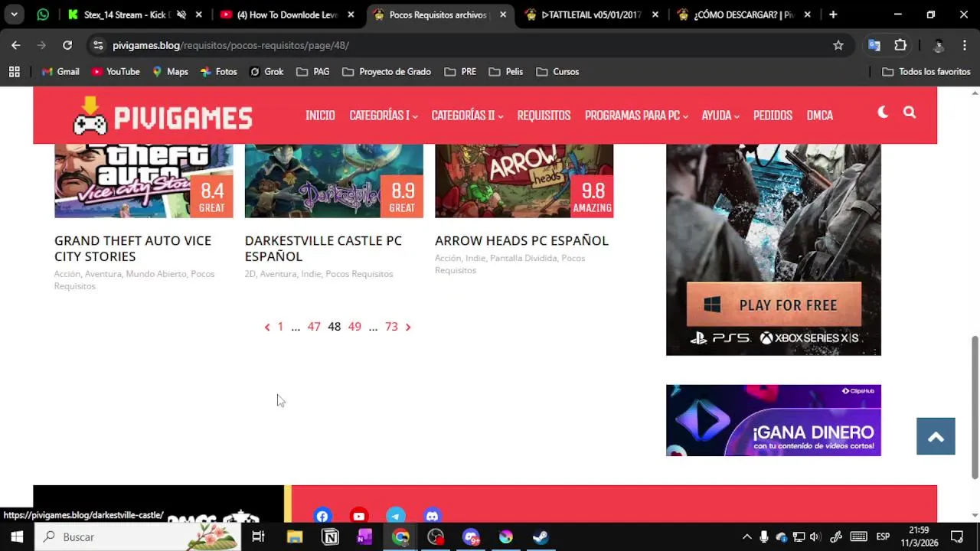The height and width of the screenshot is (551, 980).
Task: Expand the AYUDA dropdown menu
Action: coord(720,116)
